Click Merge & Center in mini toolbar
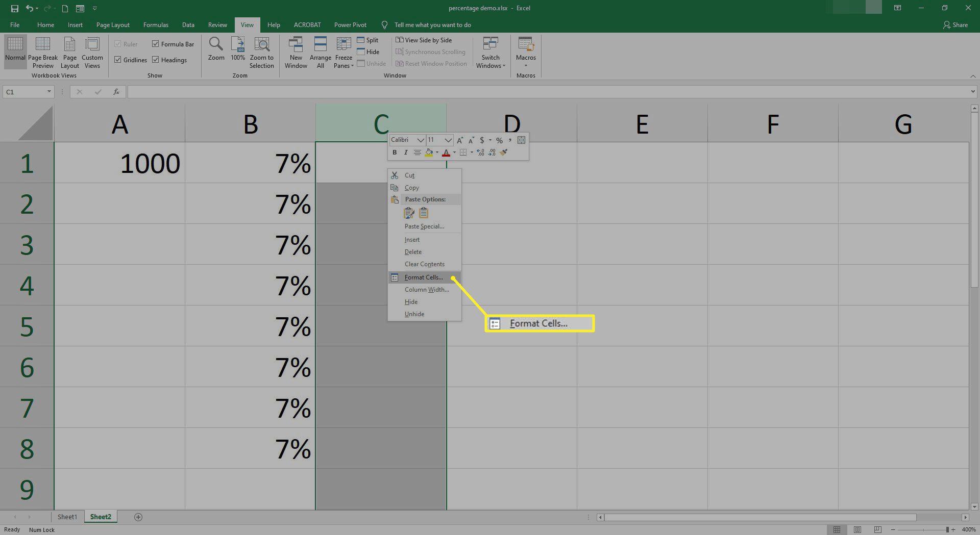The image size is (980, 535). [521, 140]
